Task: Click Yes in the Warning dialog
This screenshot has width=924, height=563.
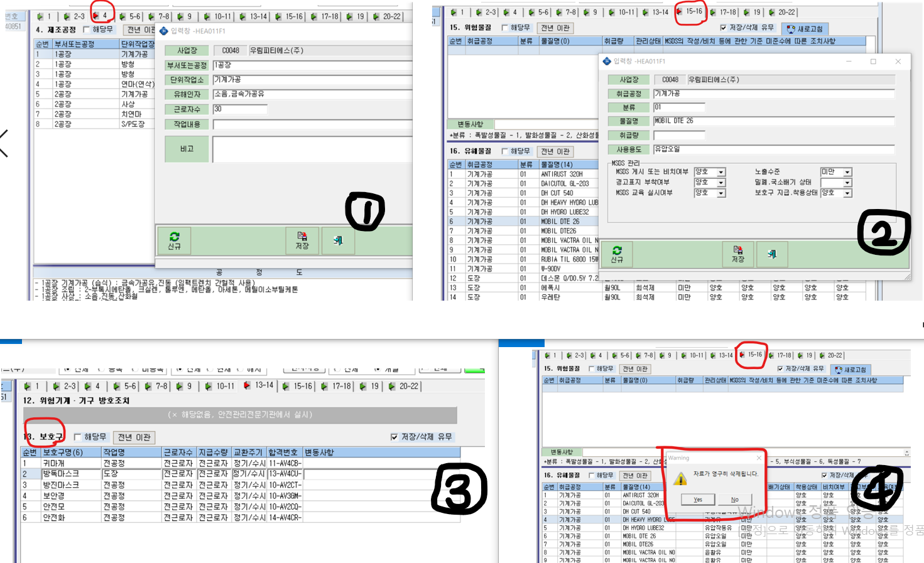Action: click(x=698, y=500)
